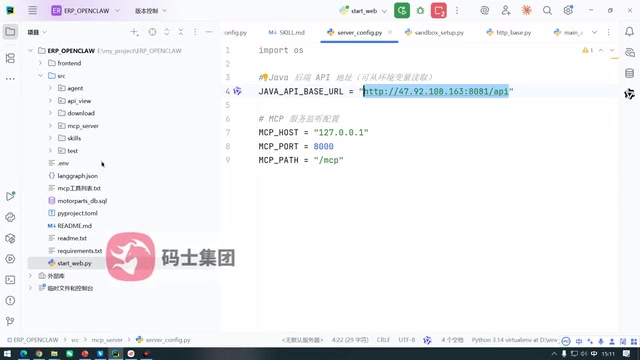Open Search Everywhere magnifier

click(547, 11)
